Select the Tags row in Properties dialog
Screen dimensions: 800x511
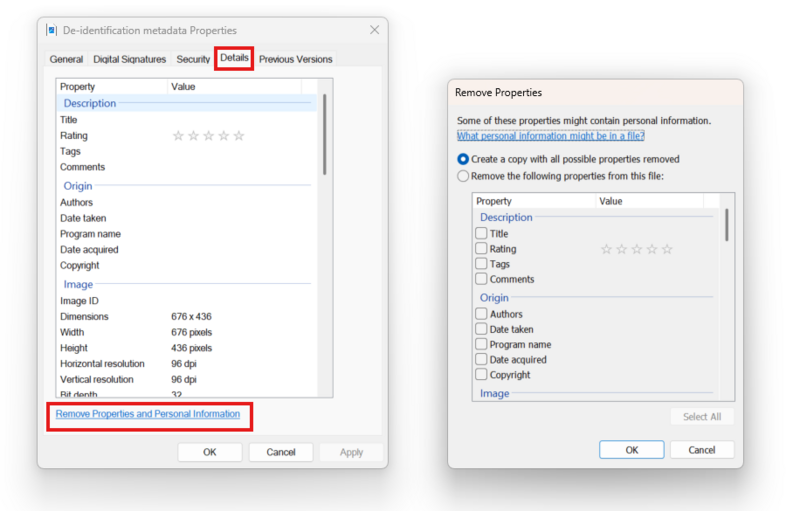pyautogui.click(x=186, y=151)
